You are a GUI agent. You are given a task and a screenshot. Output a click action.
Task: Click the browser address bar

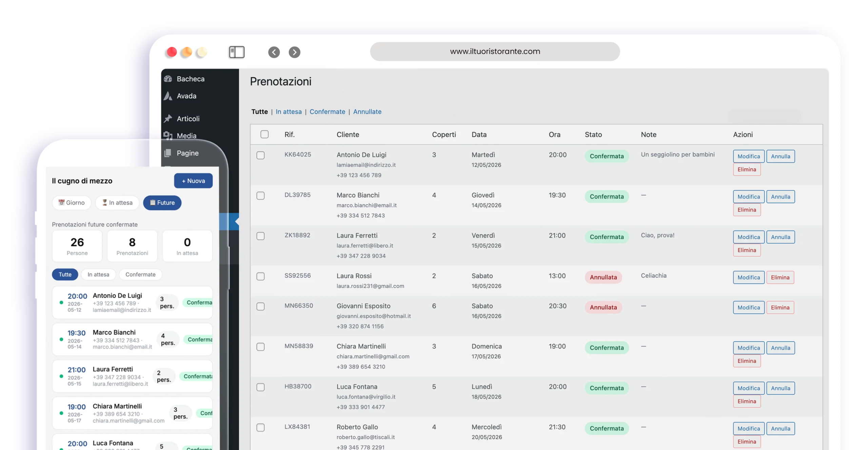(495, 52)
